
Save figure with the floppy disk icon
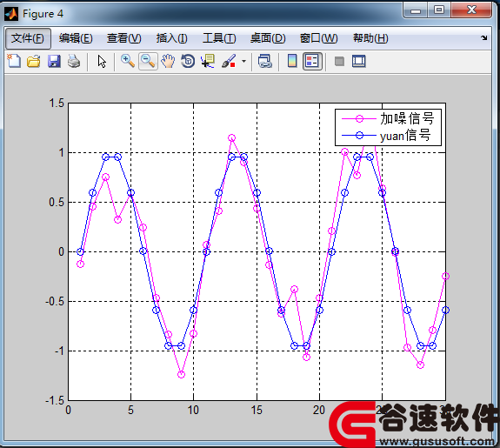(x=54, y=61)
